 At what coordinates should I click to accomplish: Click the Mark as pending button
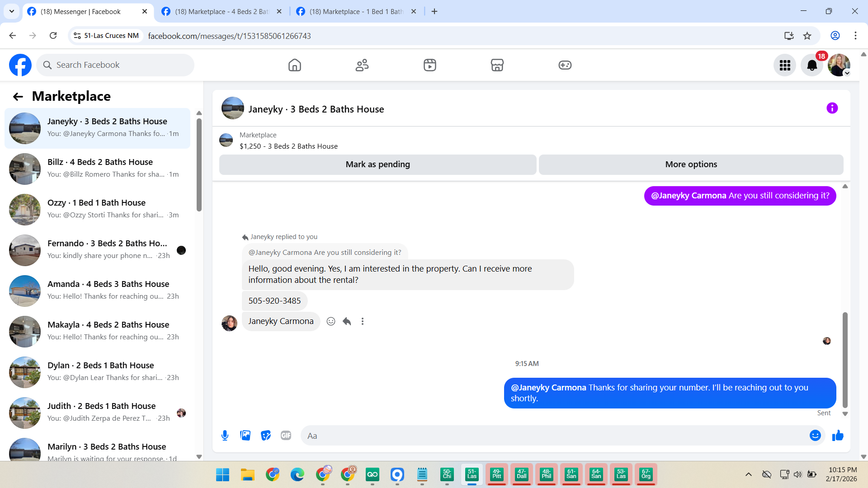coord(377,164)
